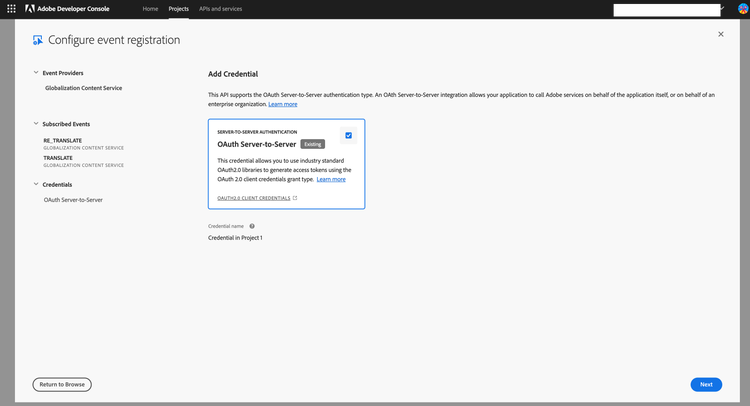This screenshot has width=750, height=406.
Task: Close the event registration dialog
Action: click(x=721, y=34)
